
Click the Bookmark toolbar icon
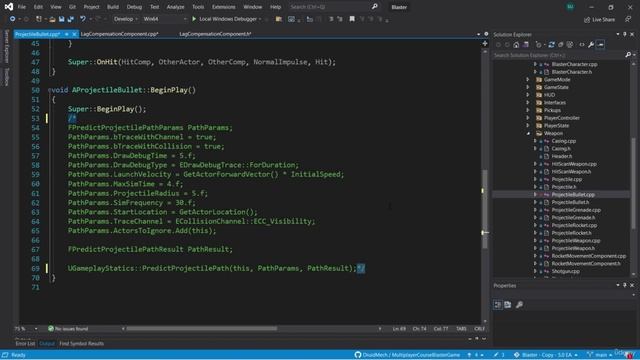tap(352, 19)
